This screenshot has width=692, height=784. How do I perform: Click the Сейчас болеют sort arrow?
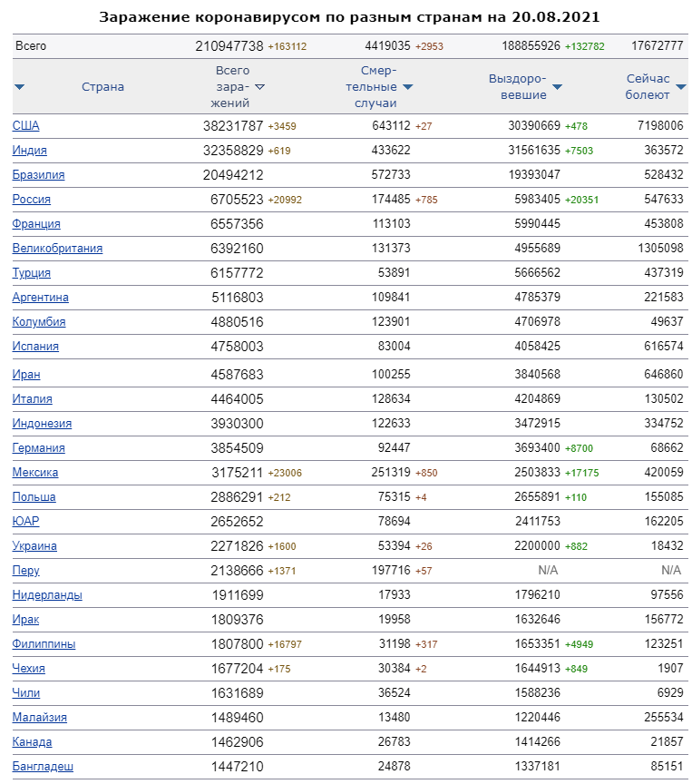(x=681, y=87)
